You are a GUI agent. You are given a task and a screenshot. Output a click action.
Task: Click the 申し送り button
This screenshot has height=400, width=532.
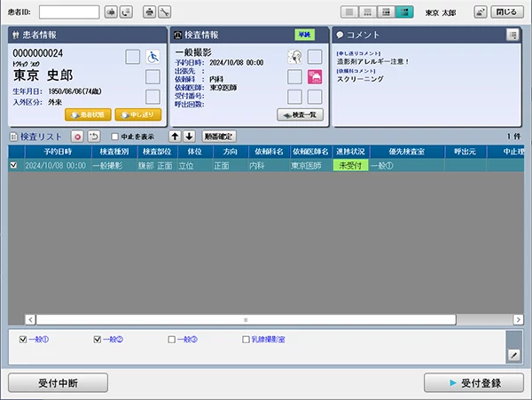pos(138,114)
